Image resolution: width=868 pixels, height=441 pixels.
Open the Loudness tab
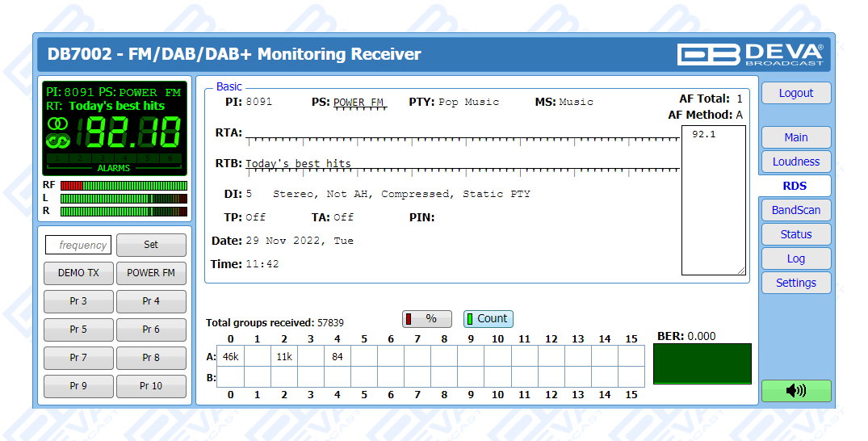coord(795,162)
